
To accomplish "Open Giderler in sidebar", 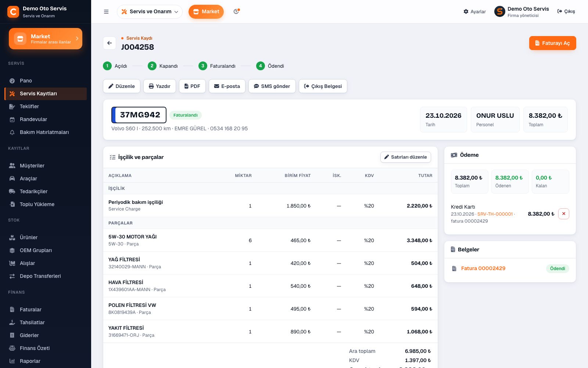I will pyautogui.click(x=46, y=335).
